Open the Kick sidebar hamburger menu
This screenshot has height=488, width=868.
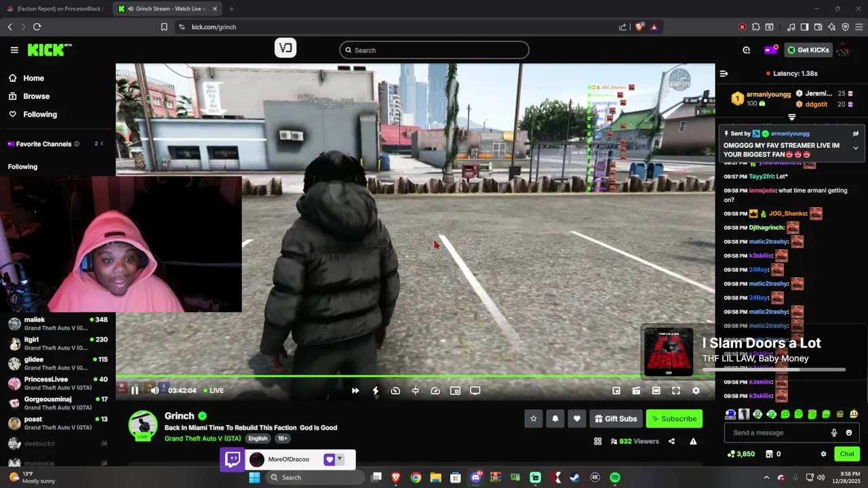pos(14,50)
